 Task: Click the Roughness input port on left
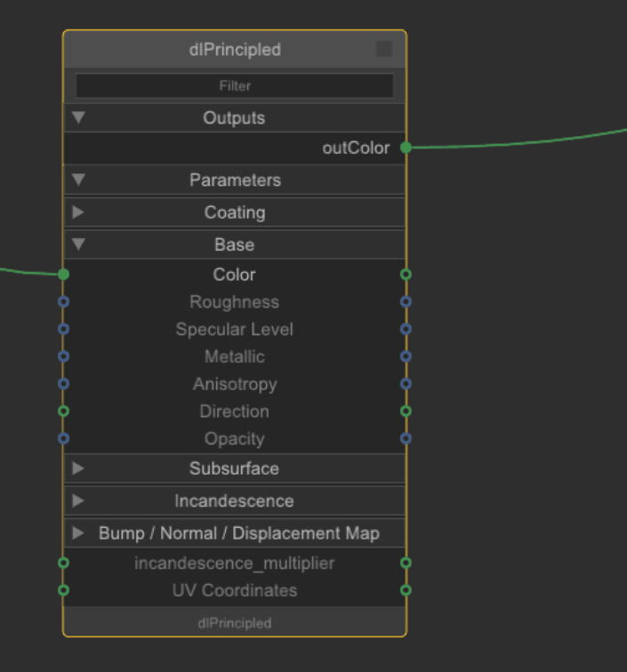(63, 302)
